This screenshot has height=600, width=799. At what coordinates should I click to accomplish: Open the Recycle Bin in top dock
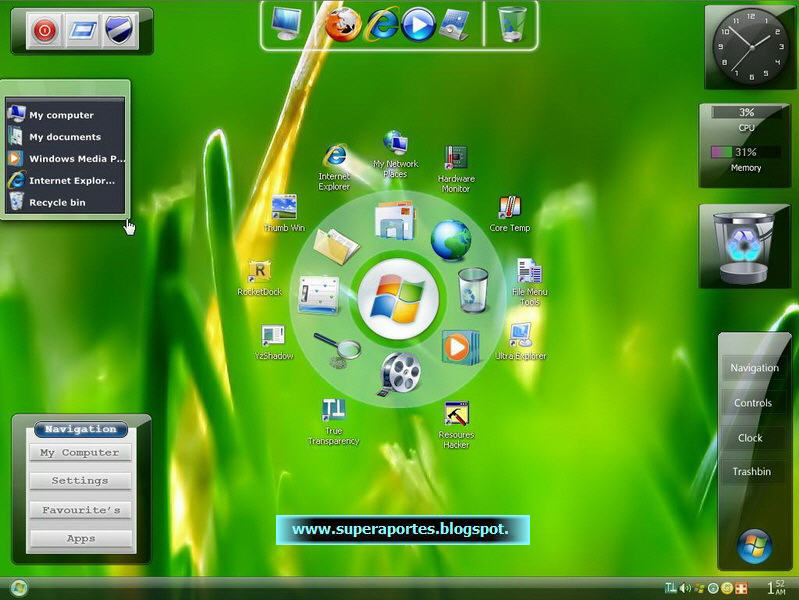coord(512,24)
